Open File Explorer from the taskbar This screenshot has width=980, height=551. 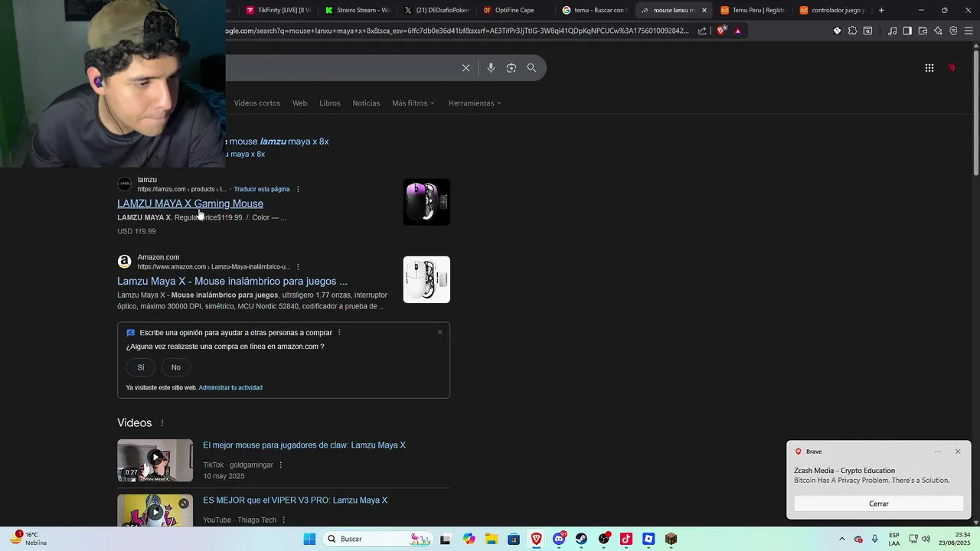tap(491, 539)
